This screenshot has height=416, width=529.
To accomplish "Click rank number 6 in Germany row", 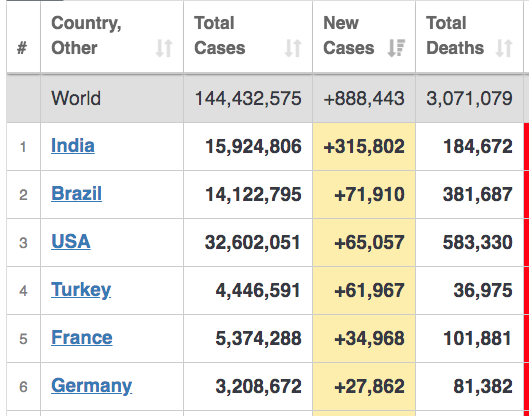I will coord(23,386).
